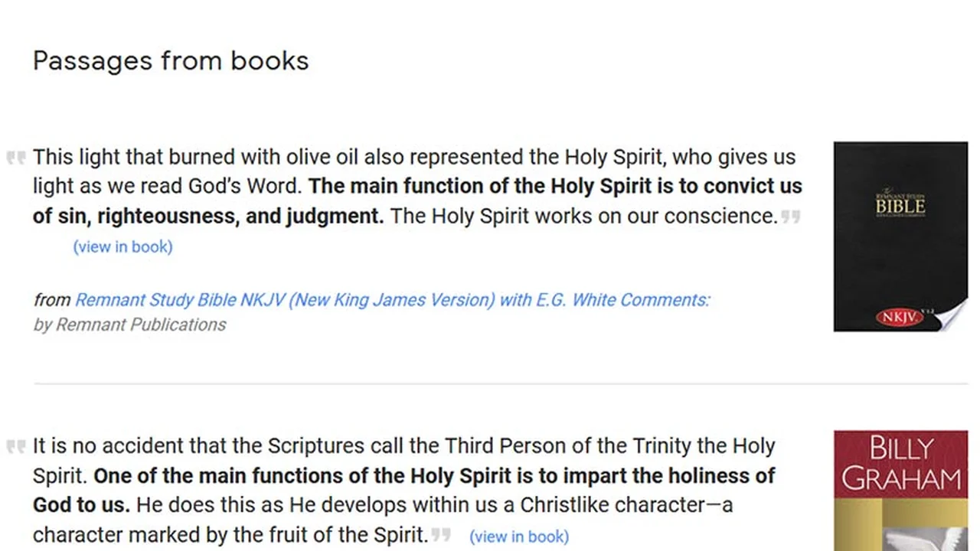Click the "Passages from books" heading
The image size is (980, 551).
[x=171, y=60]
